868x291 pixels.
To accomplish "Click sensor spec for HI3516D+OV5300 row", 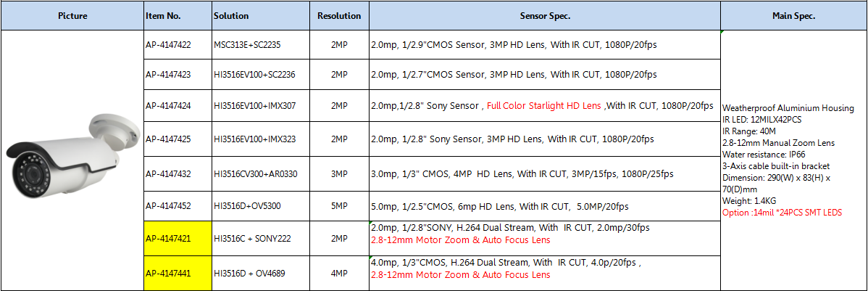I will [545, 206].
